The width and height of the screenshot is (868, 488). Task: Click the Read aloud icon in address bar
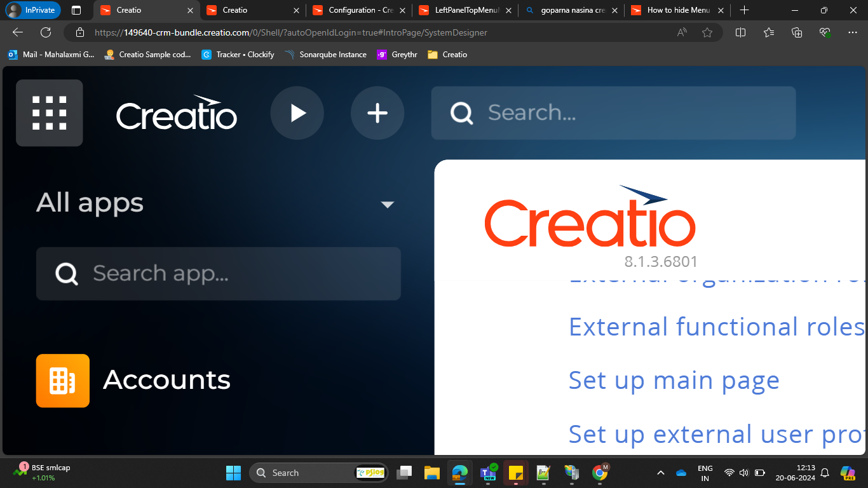pos(682,32)
